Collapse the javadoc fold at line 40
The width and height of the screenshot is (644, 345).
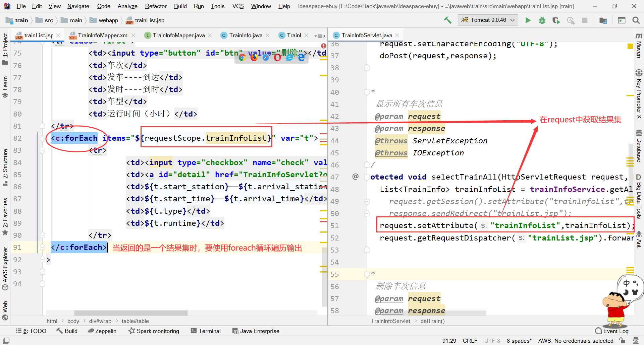pyautogui.click(x=367, y=92)
